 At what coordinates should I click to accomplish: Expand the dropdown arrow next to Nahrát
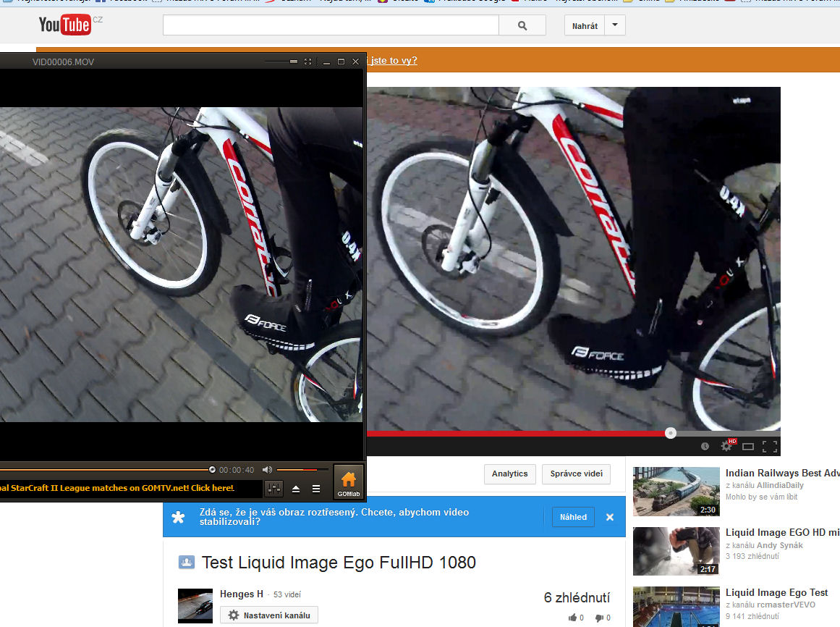click(615, 25)
